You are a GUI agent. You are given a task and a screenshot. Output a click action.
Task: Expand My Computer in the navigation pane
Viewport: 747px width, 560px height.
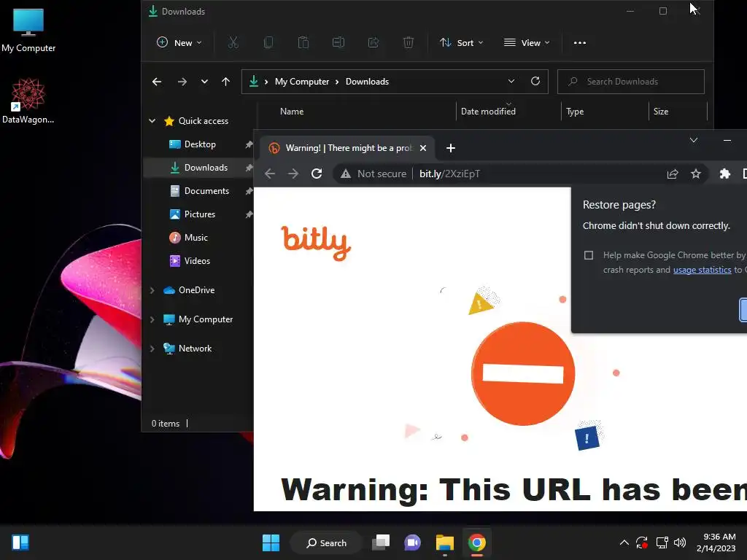152,319
